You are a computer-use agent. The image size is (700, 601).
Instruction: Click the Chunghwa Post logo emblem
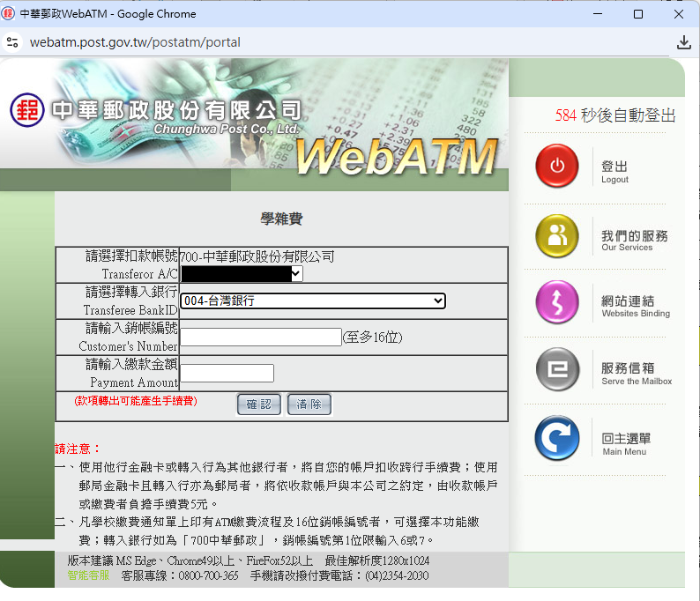point(27,110)
